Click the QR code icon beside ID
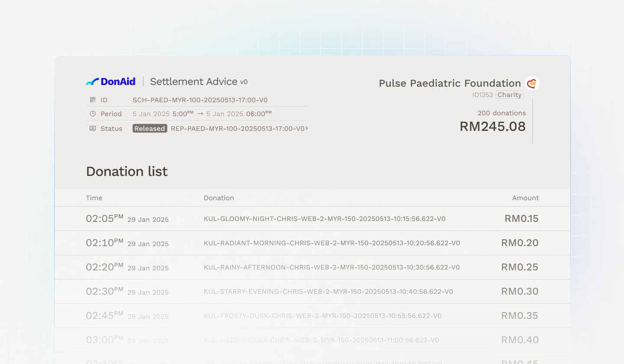 coord(93,100)
